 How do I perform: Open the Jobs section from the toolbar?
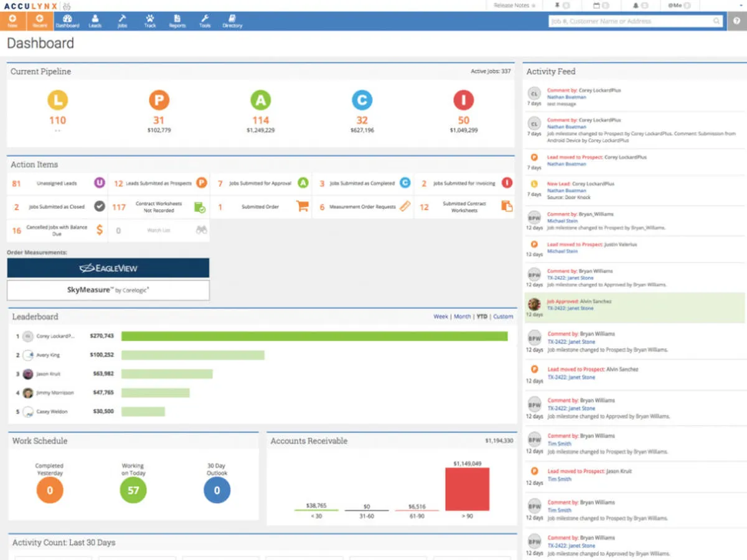[123, 21]
